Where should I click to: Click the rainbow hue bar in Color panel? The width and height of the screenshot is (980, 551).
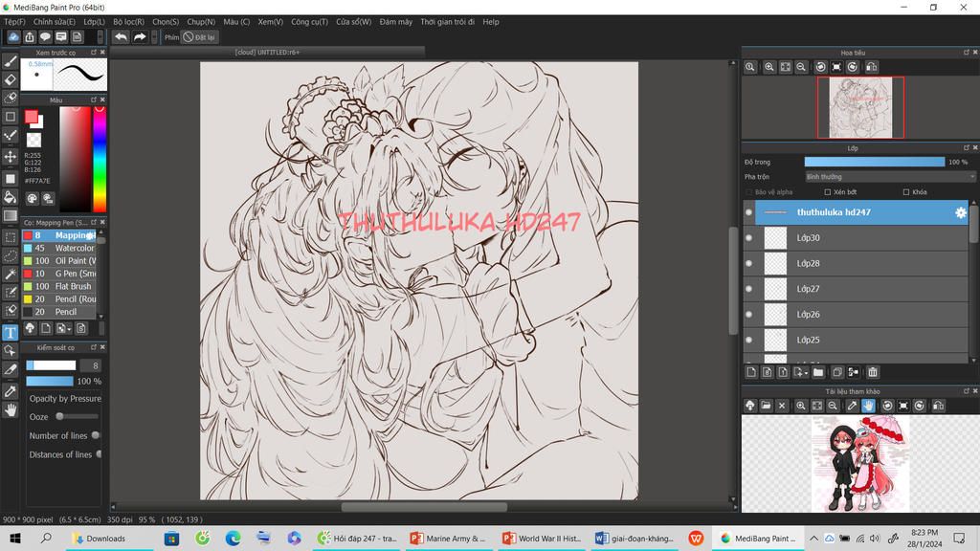[100, 160]
